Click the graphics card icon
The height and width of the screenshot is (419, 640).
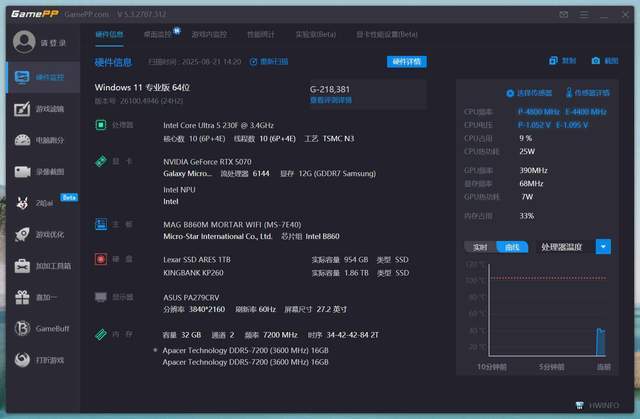(x=101, y=161)
